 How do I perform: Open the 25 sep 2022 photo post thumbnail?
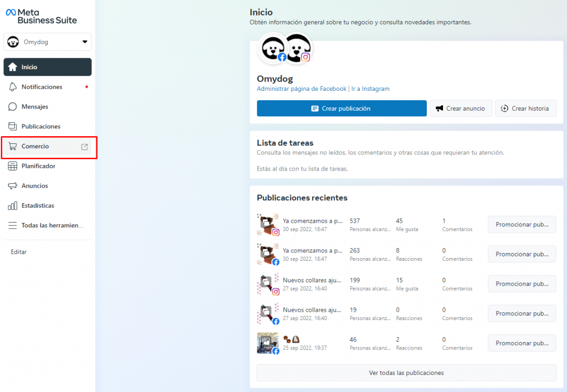coord(268,343)
